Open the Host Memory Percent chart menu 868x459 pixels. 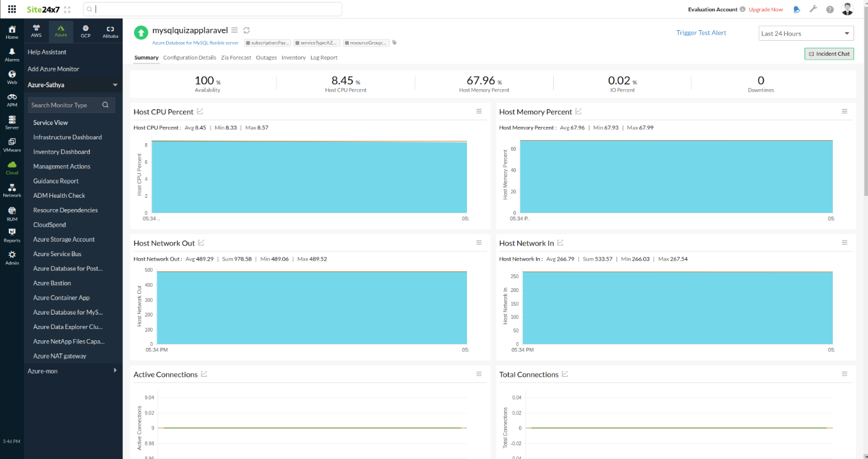point(845,111)
